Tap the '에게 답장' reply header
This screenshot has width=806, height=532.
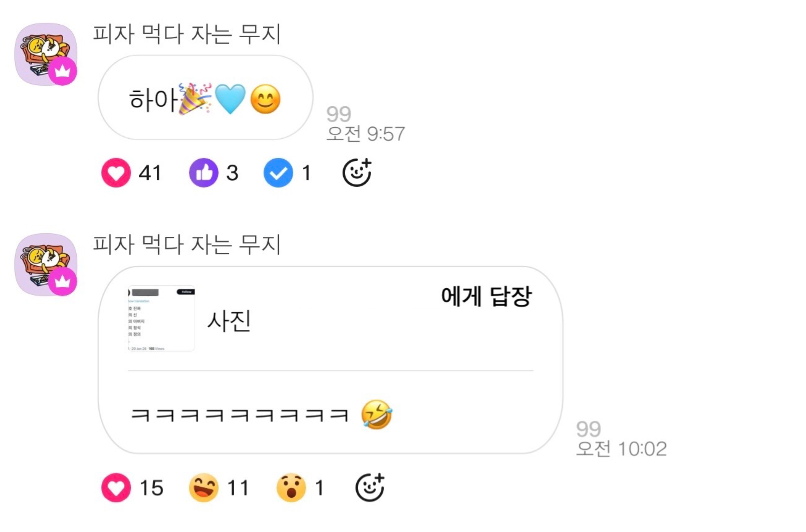coord(486,296)
